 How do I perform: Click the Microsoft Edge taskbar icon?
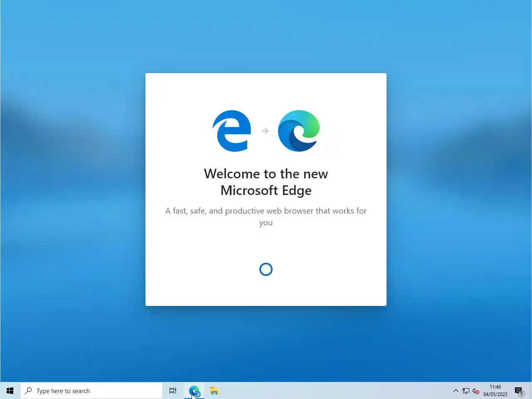click(x=194, y=391)
